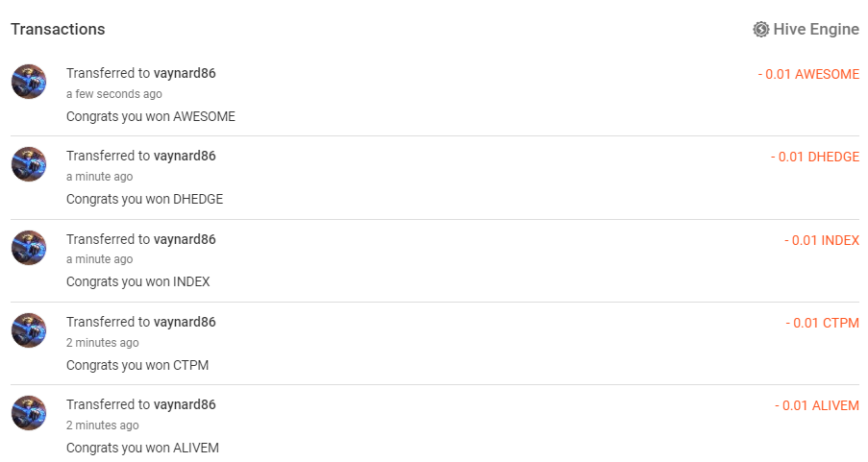Click the - 0.01 DHEDGE amount
868x462 pixels.
pos(815,157)
